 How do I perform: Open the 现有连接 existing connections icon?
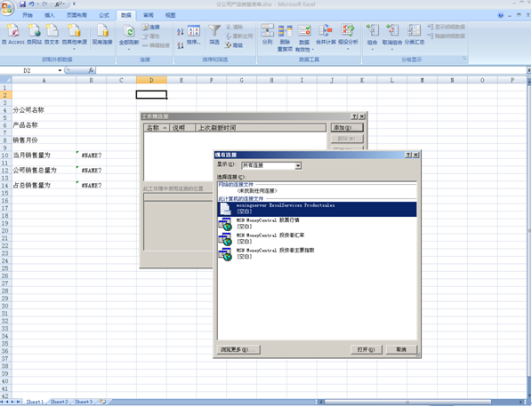102,30
